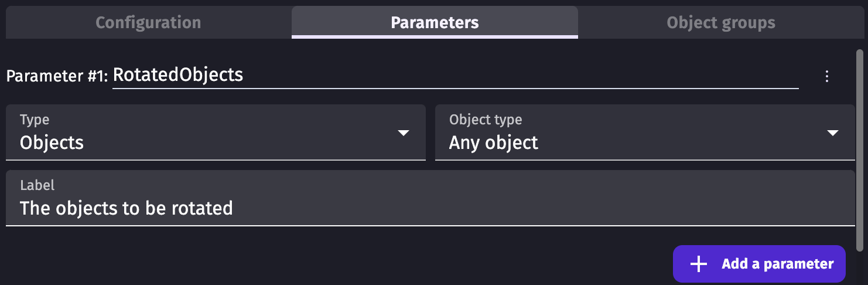Viewport: 868px width, 285px height.
Task: Click the "Objects" value in Type field
Action: click(52, 142)
